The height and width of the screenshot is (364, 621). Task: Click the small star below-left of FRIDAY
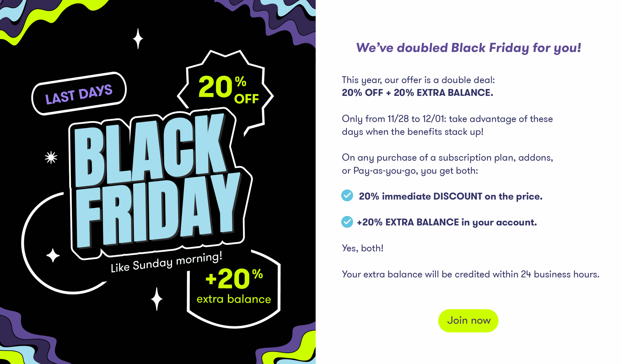[x=53, y=255]
